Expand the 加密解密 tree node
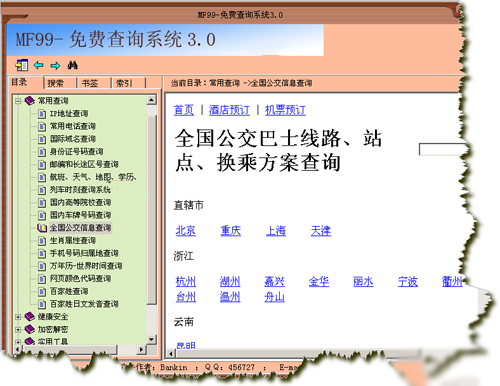Viewport: 500px width, 386px height. click(18, 329)
